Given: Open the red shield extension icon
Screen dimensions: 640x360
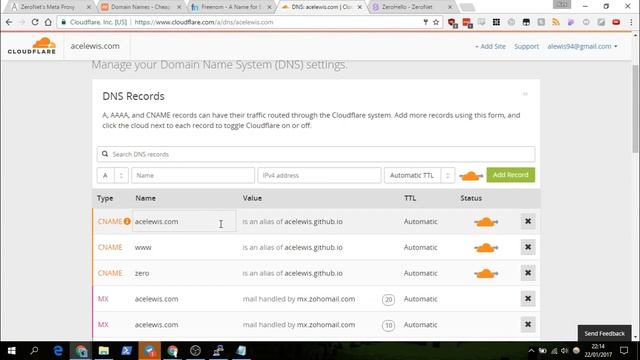Looking at the screenshot, I should (452, 22).
